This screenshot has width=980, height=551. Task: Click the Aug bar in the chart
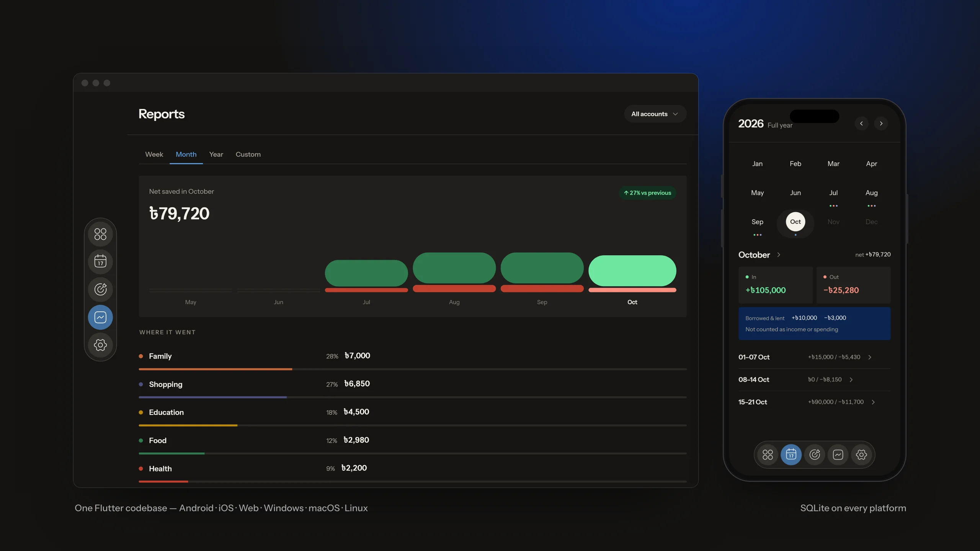(x=454, y=272)
